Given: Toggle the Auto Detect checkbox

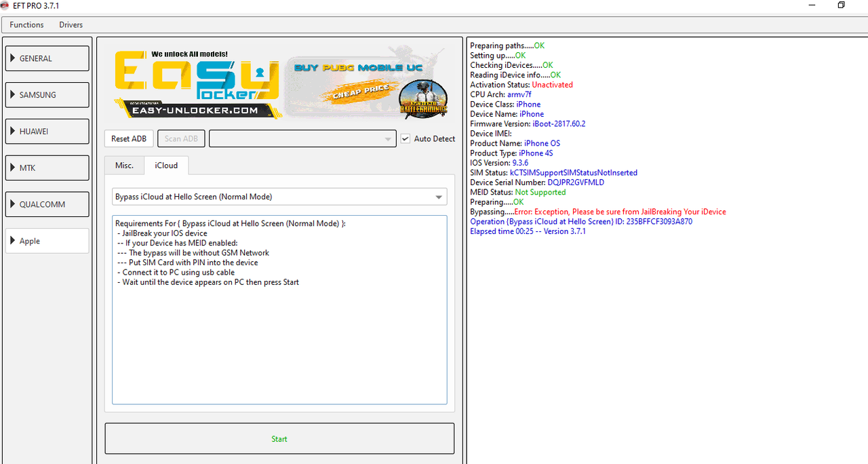Looking at the screenshot, I should click(x=406, y=138).
